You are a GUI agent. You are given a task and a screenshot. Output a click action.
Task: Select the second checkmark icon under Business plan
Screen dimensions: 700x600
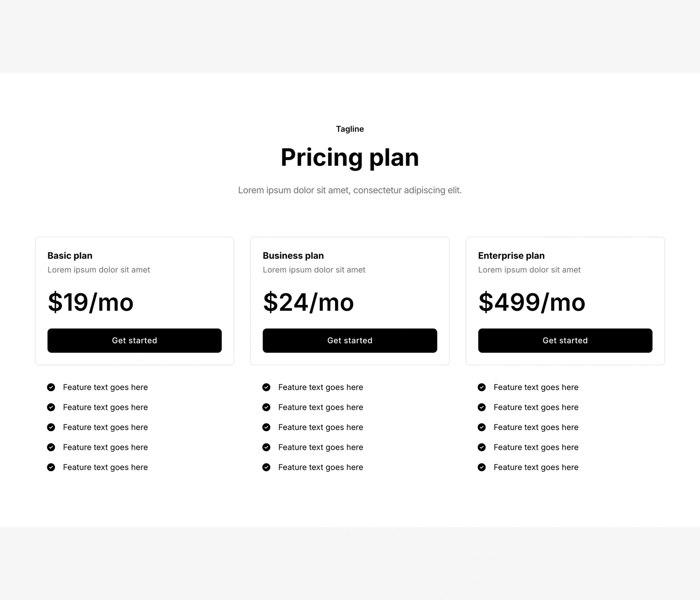click(x=266, y=407)
